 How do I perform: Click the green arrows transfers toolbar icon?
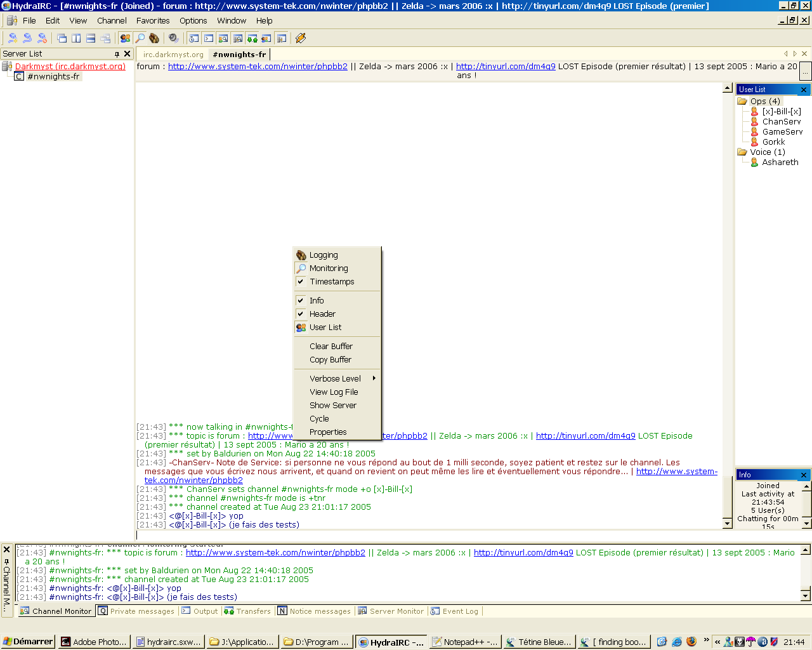[x=252, y=38]
